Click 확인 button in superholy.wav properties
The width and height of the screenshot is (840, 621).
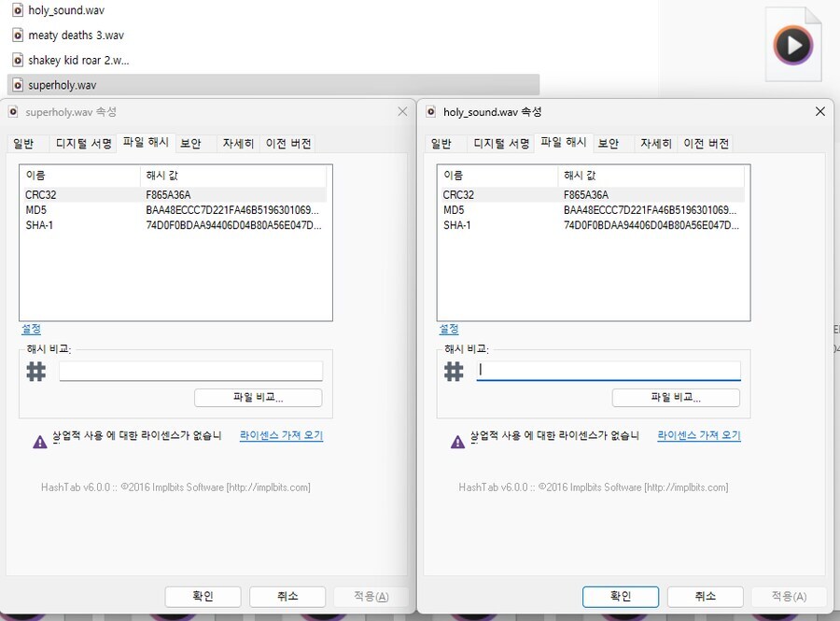tap(203, 597)
